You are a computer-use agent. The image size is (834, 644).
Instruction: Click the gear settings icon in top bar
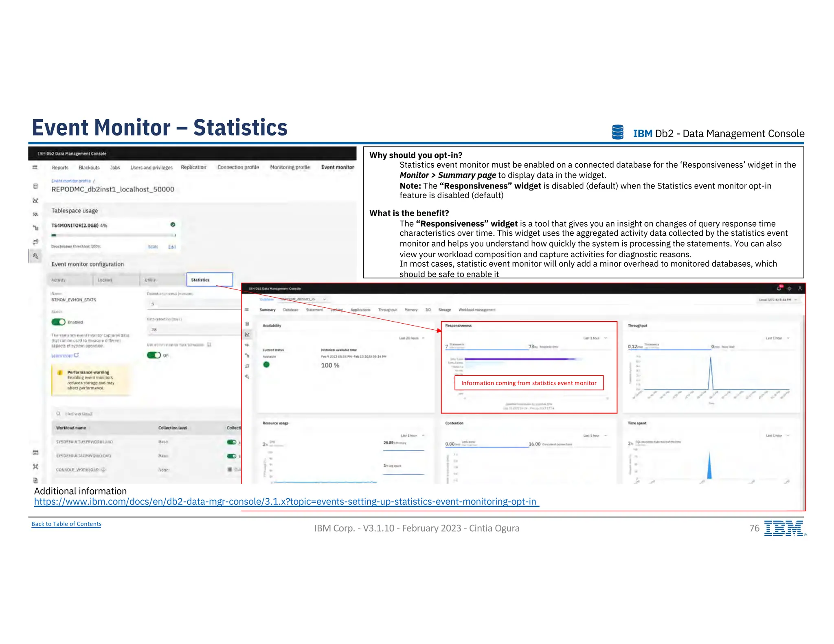point(789,288)
